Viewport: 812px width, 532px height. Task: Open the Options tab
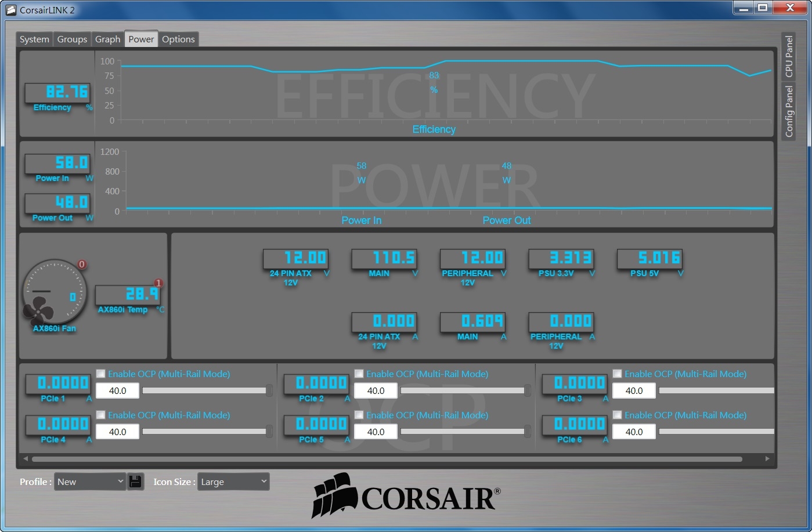tap(178, 39)
